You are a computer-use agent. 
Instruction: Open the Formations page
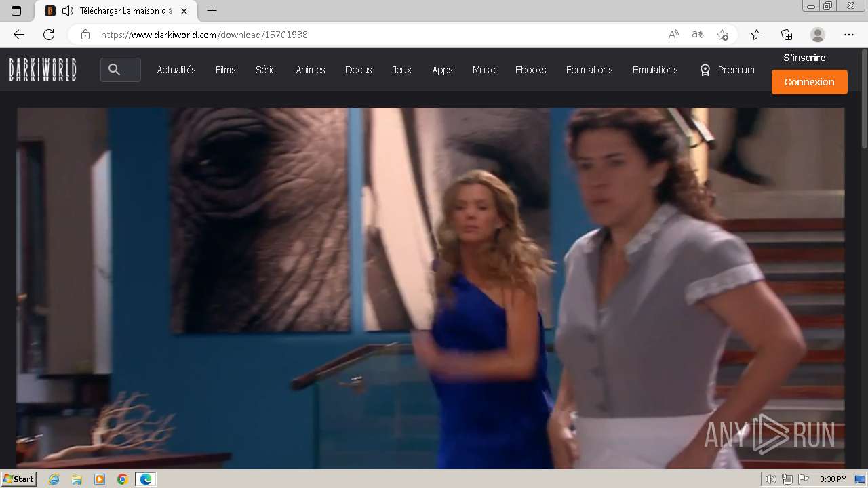[589, 70]
